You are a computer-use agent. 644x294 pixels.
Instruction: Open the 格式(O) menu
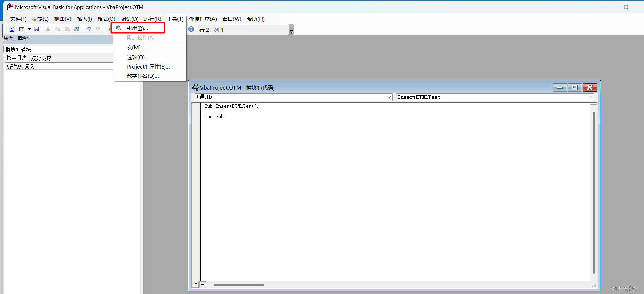tap(107, 19)
